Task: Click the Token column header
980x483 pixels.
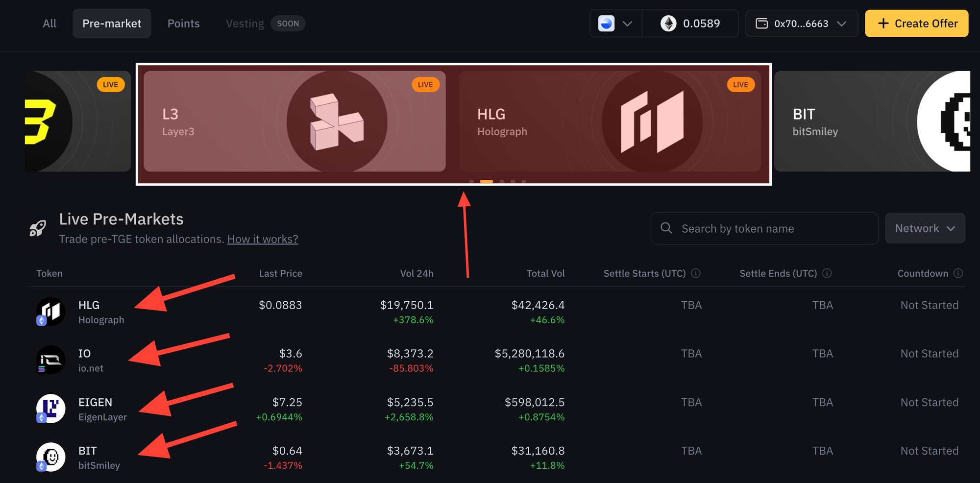Action: pyautogui.click(x=49, y=273)
